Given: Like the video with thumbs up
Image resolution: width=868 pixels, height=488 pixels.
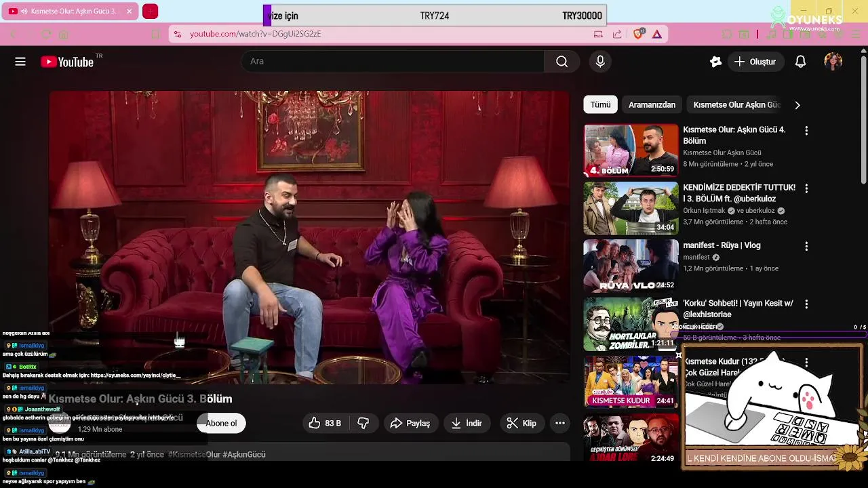Looking at the screenshot, I should click(325, 423).
